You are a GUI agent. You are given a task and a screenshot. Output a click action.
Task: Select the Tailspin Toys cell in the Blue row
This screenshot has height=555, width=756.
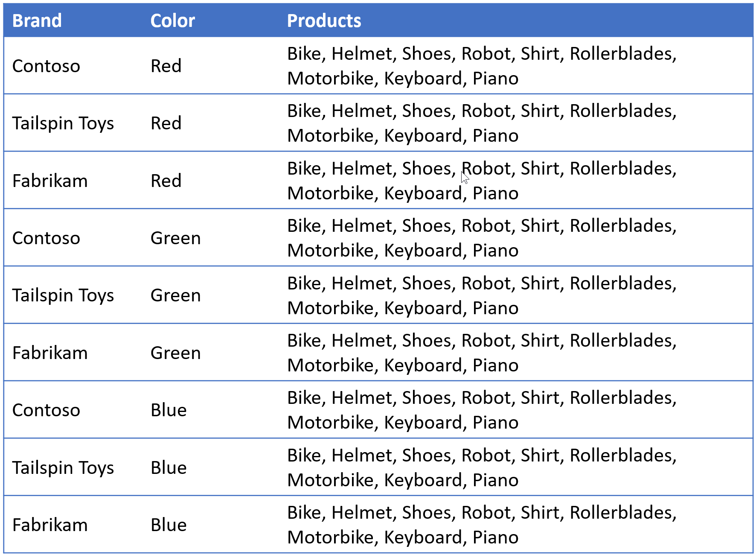[63, 468]
